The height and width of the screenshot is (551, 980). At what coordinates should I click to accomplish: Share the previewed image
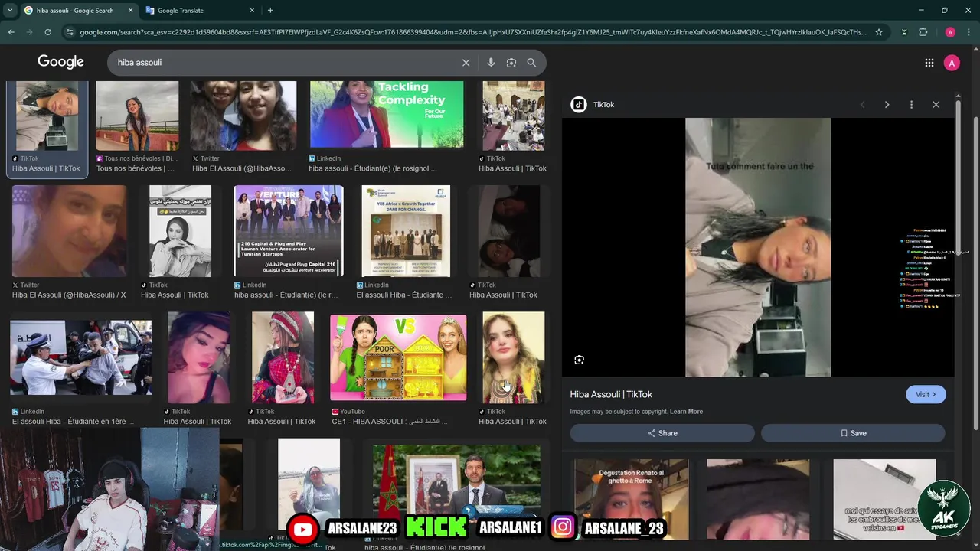pos(662,433)
